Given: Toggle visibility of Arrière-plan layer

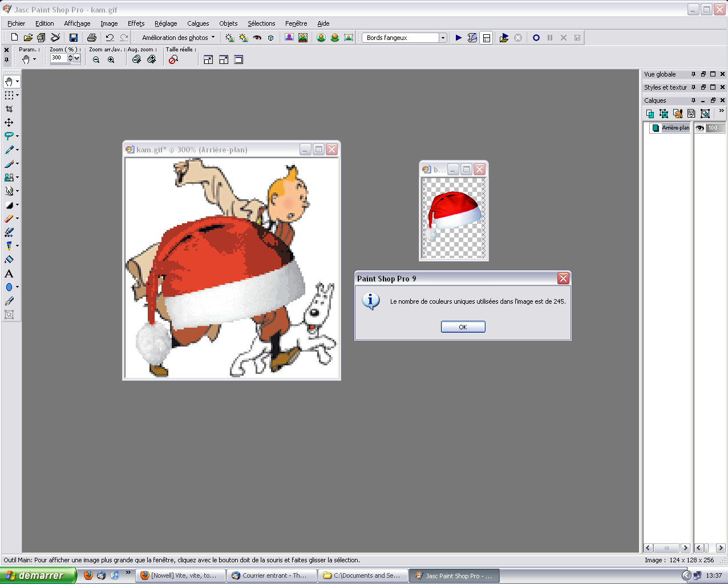Looking at the screenshot, I should (x=699, y=128).
